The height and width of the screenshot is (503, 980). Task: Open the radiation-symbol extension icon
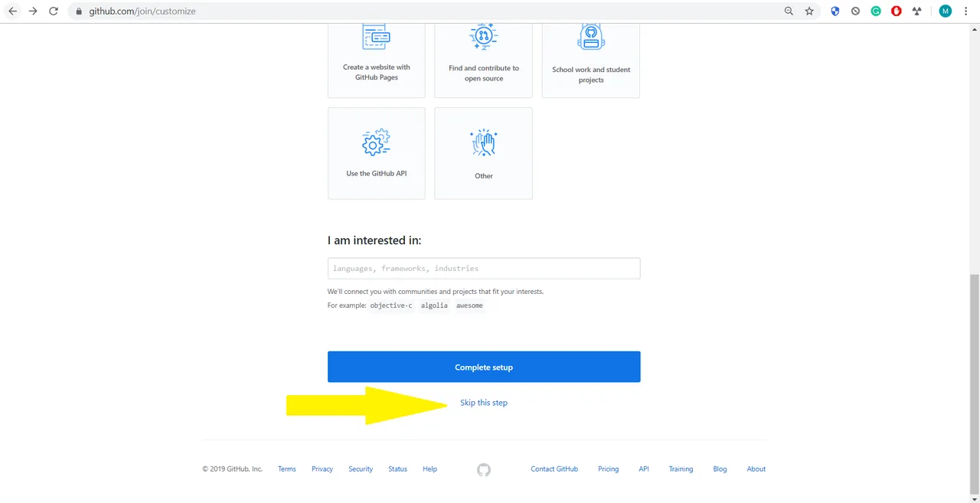pos(916,11)
